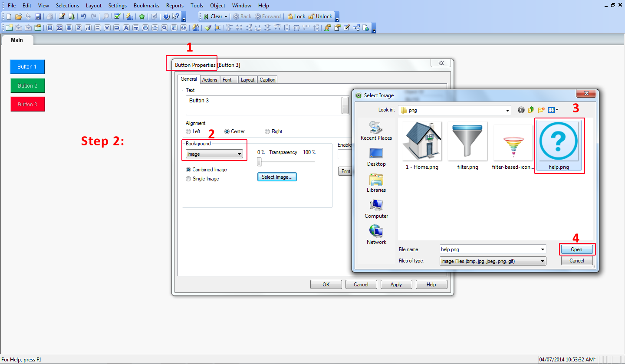
Task: Click OK in Button Properties
Action: pyautogui.click(x=326, y=285)
